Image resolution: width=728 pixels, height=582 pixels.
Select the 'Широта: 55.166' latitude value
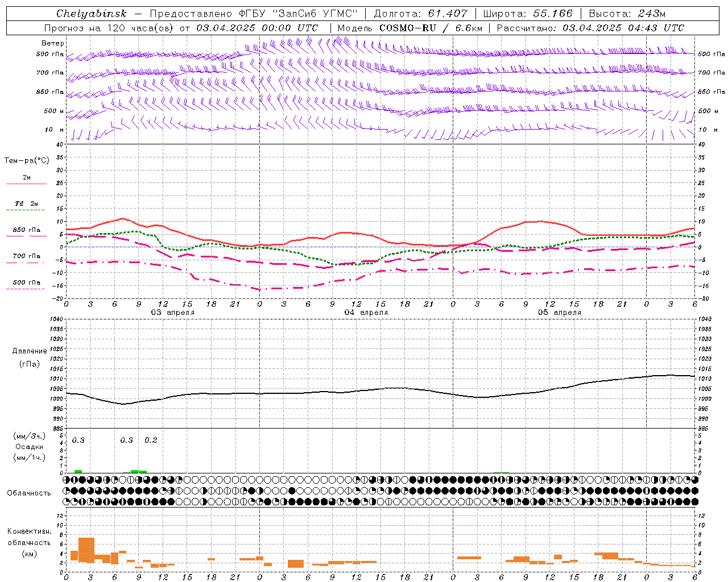point(528,14)
